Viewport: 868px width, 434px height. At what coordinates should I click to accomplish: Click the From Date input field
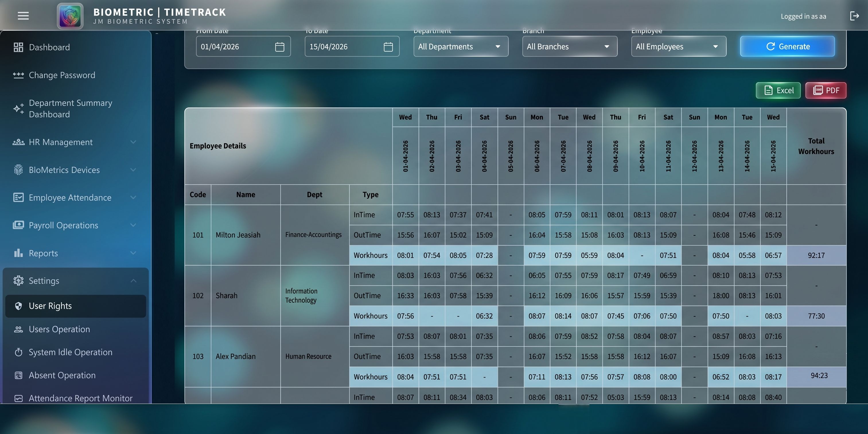[243, 46]
